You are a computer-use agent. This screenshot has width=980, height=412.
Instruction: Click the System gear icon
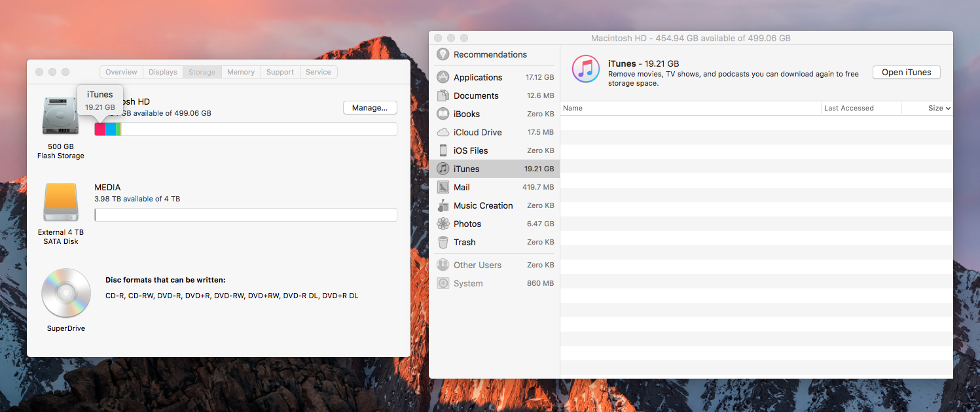pyautogui.click(x=443, y=283)
